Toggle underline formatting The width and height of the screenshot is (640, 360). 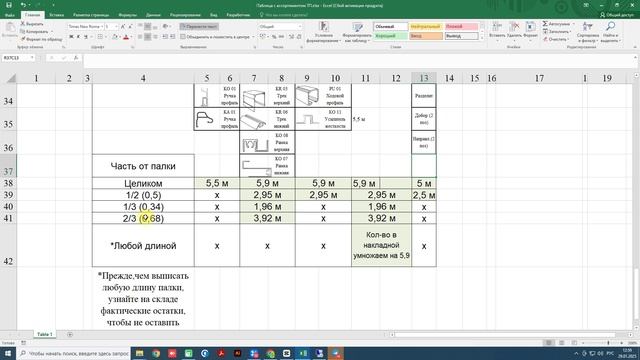click(x=86, y=37)
